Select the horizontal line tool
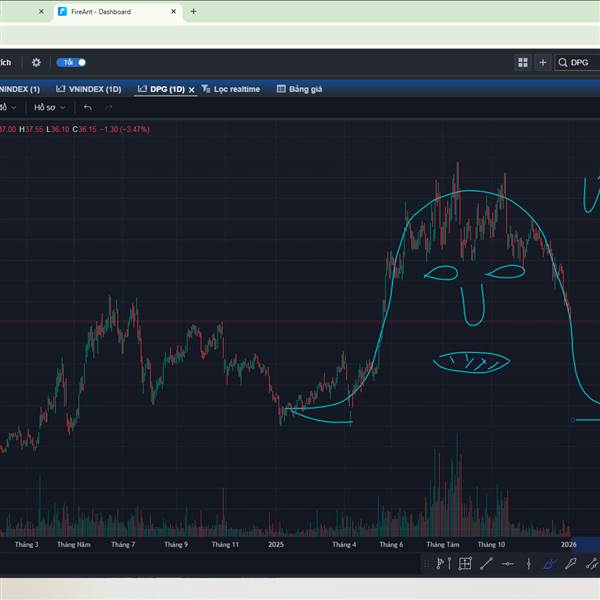The width and height of the screenshot is (600, 600). [x=508, y=564]
